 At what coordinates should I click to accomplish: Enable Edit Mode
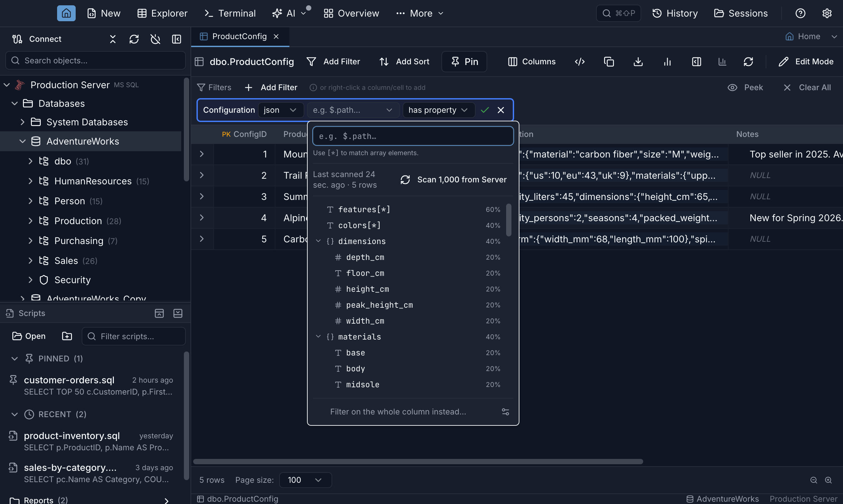coord(805,61)
